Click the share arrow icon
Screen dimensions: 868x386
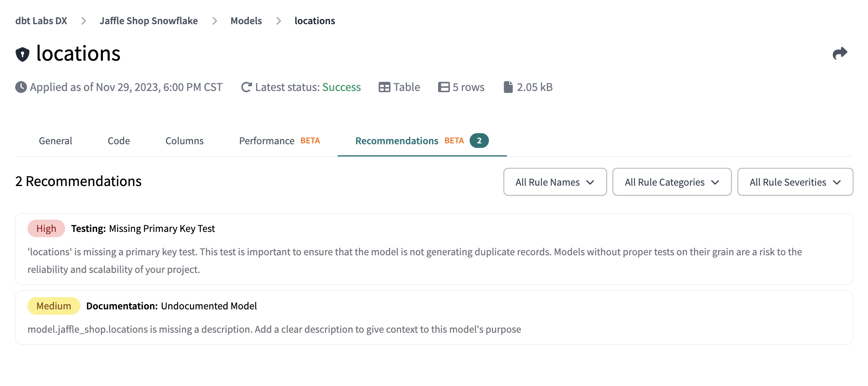point(840,53)
